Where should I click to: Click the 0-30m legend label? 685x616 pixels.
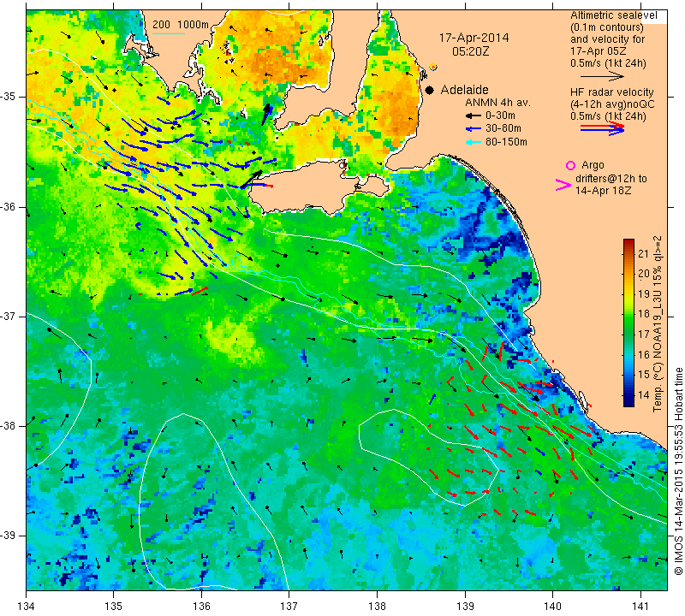(500, 115)
